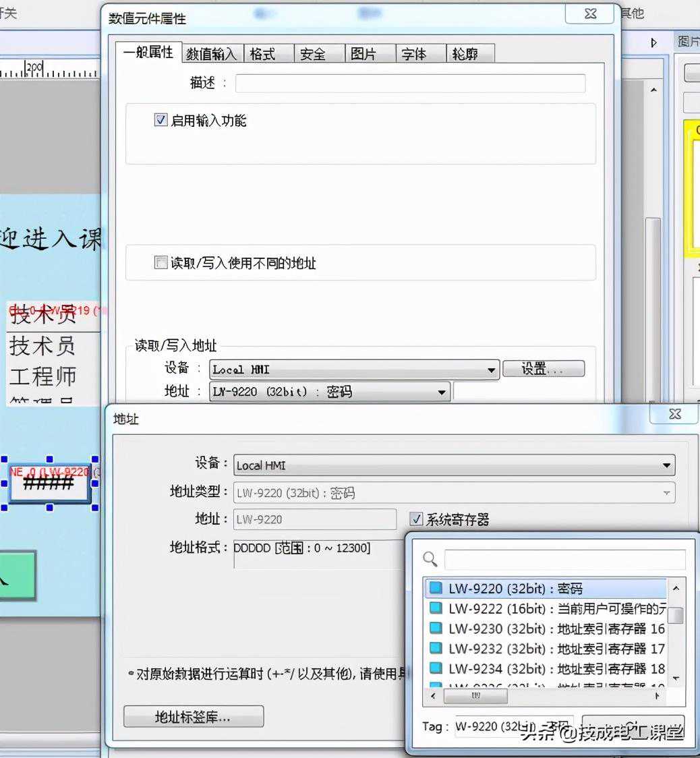700x758 pixels.
Task: Click the 设置... button
Action: pos(543,369)
